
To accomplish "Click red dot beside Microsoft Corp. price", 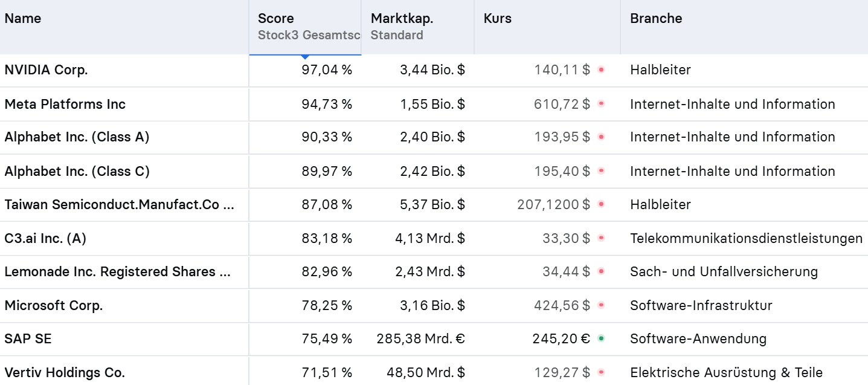I will (601, 305).
